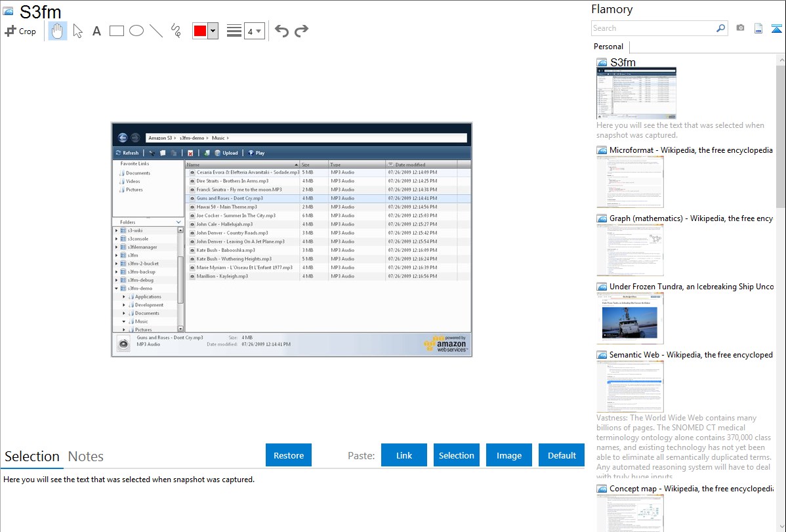Image resolution: width=786 pixels, height=532 pixels.
Task: Click the snapshot icon next to Microformat title
Action: coord(602,150)
